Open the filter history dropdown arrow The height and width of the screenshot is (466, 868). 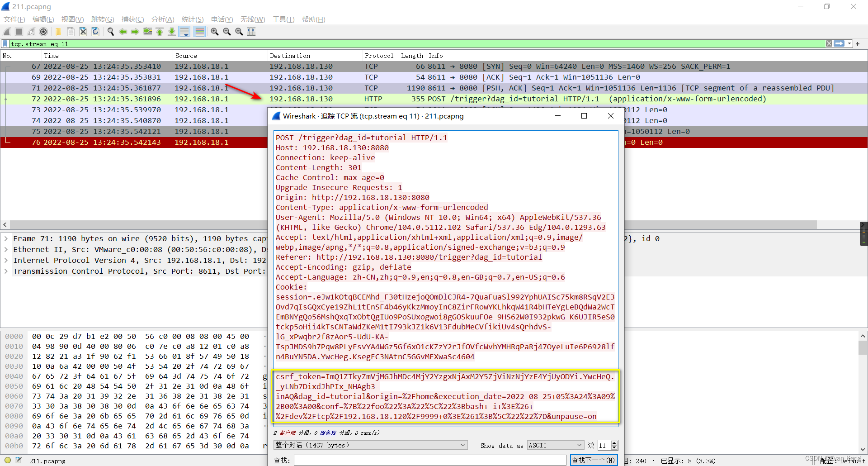pyautogui.click(x=849, y=44)
